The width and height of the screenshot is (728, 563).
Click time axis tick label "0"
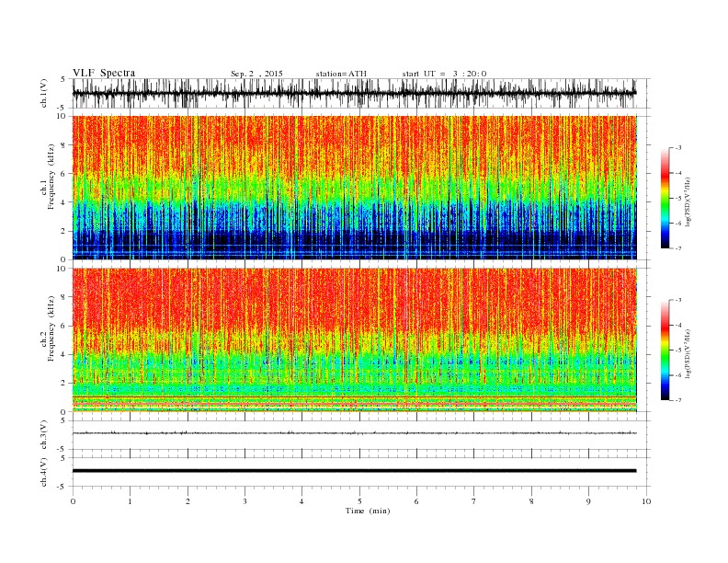[73, 501]
